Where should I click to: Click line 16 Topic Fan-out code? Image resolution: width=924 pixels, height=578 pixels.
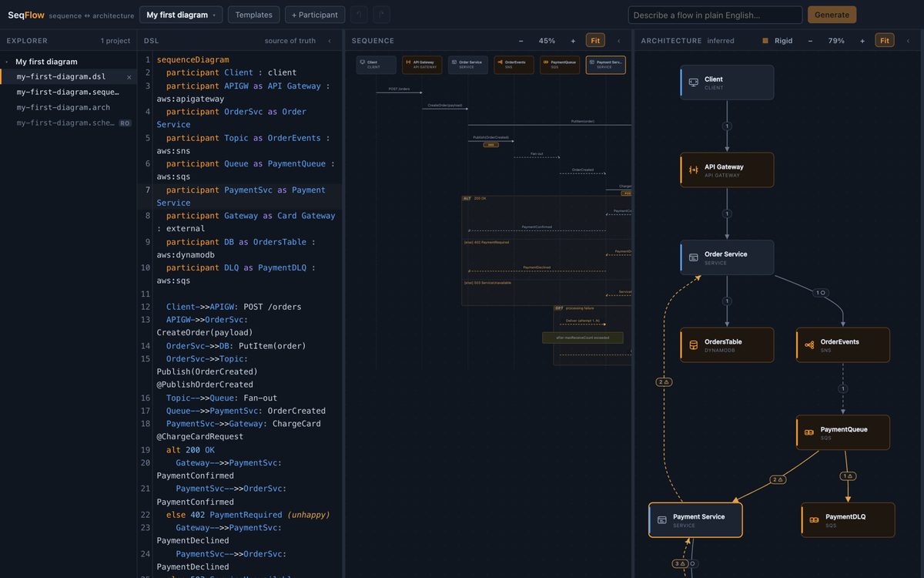(x=222, y=398)
